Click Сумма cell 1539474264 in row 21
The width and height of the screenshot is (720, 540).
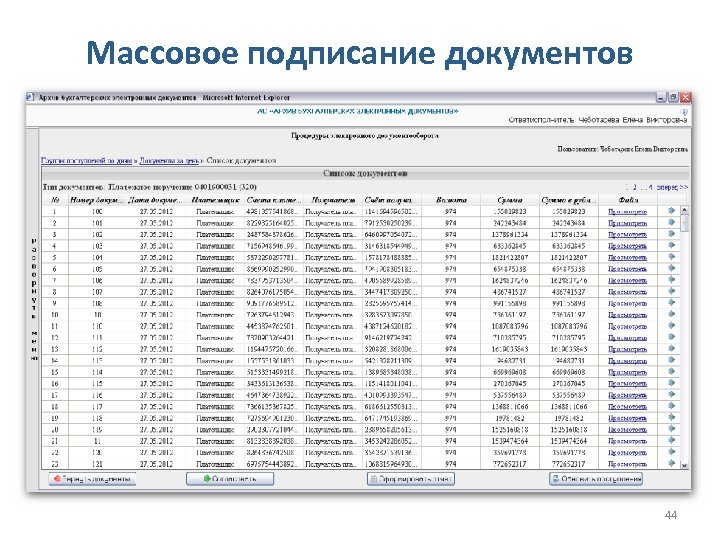(510, 441)
